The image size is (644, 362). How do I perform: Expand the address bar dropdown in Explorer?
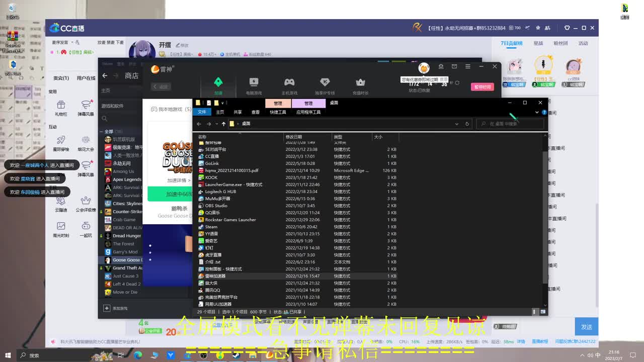[457, 123]
